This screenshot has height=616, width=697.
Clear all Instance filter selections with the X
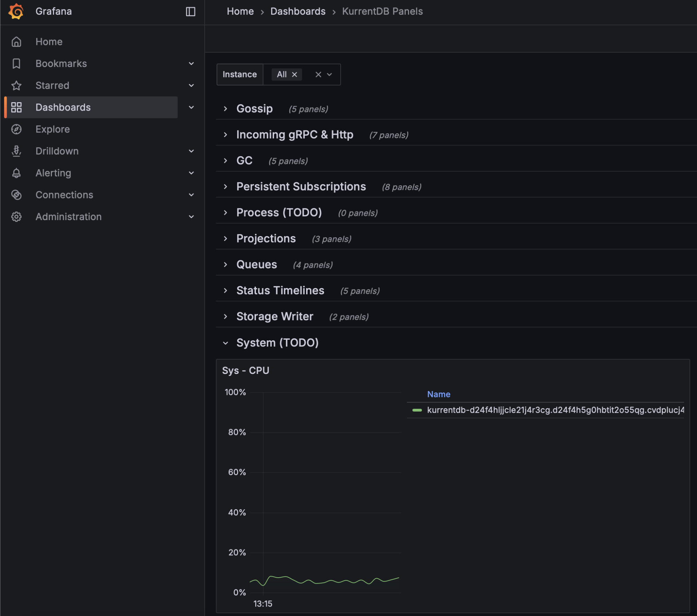coord(318,74)
